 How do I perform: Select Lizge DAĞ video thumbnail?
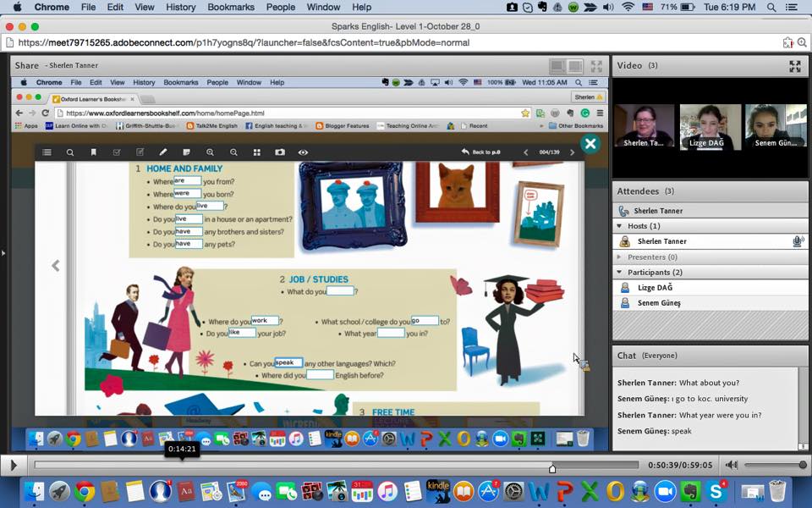[x=710, y=127]
